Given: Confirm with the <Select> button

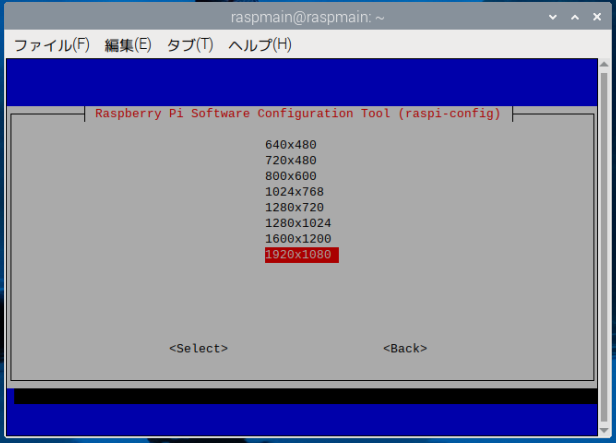Looking at the screenshot, I should [x=198, y=348].
